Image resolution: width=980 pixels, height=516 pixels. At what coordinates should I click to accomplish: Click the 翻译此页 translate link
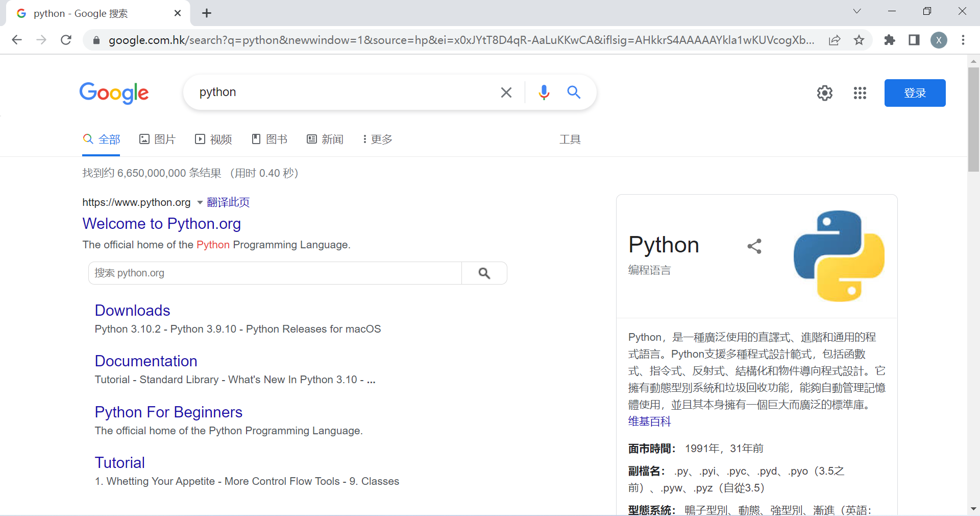point(228,202)
